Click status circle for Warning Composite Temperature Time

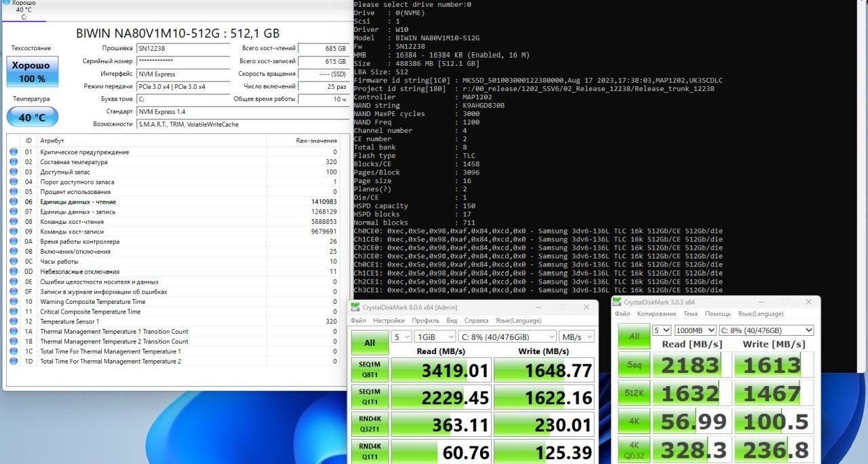tap(14, 301)
